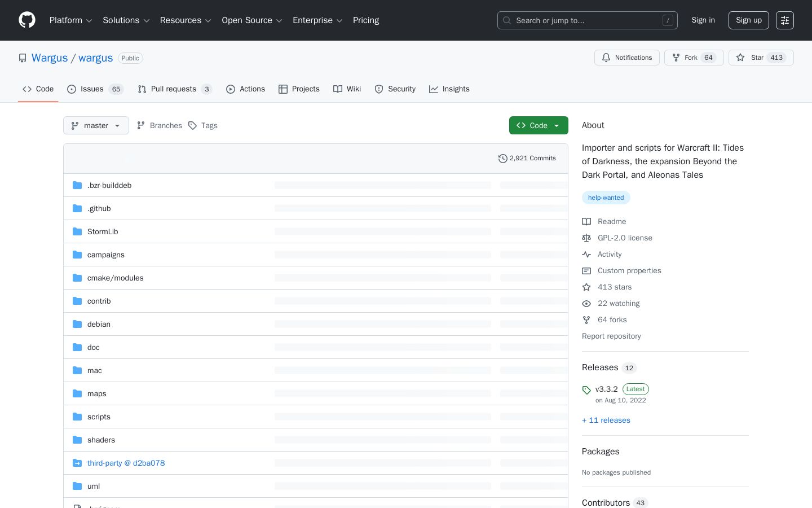Click the release tag icon beside v3.3.2
This screenshot has width=812, height=508.
586,390
